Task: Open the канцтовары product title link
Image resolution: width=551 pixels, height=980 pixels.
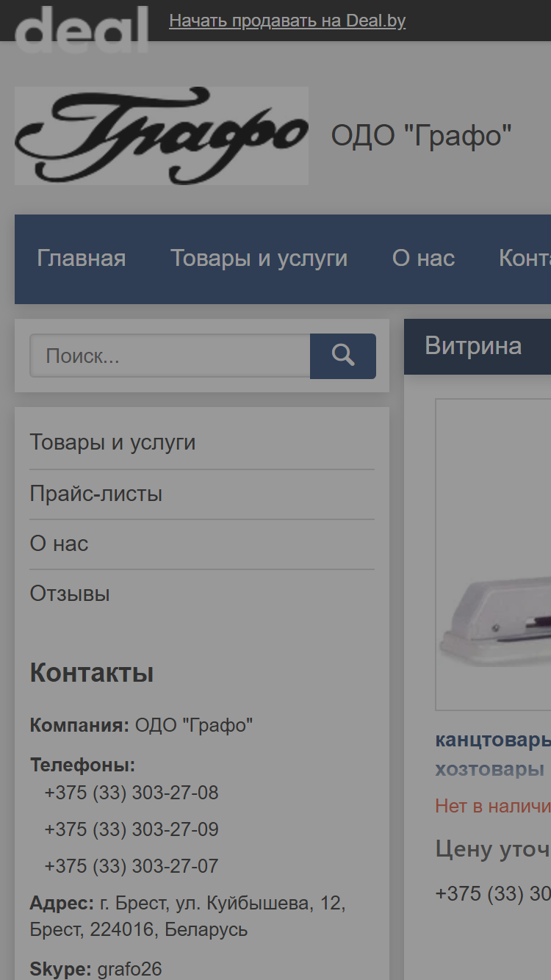Action: (x=493, y=754)
